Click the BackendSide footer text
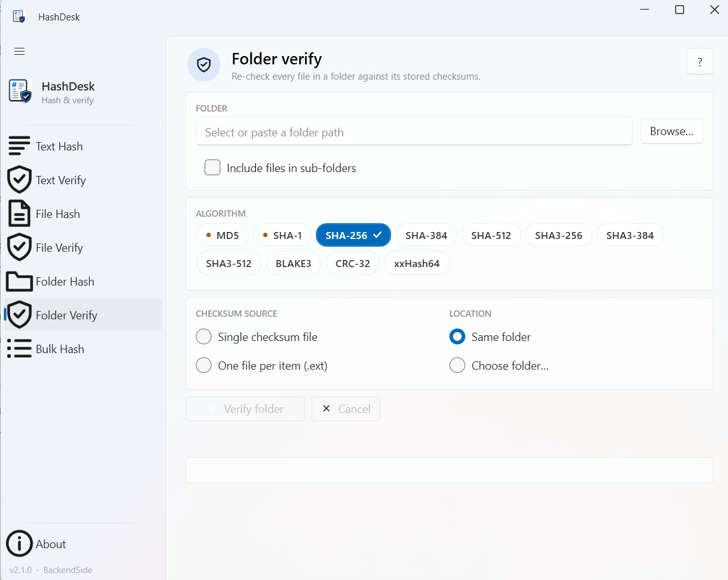The image size is (728, 580). coord(68,570)
